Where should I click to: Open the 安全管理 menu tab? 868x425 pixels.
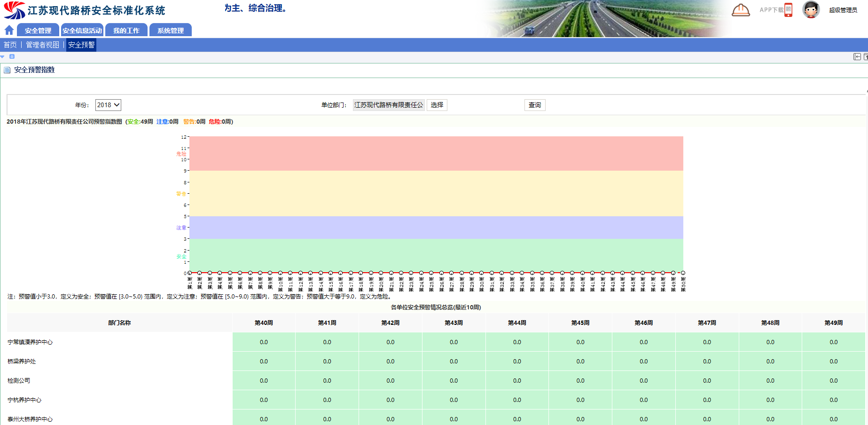(x=38, y=31)
